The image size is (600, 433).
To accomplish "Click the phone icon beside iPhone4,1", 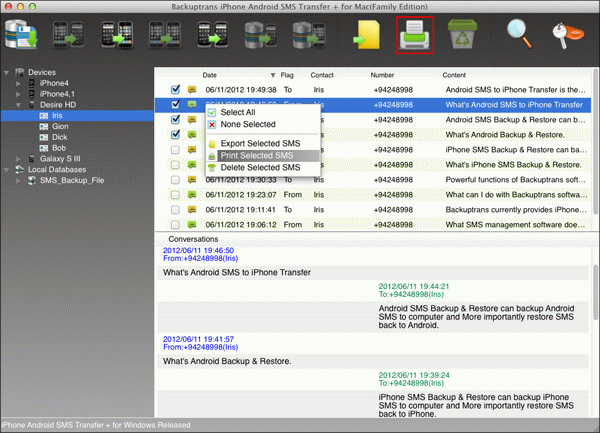I will pyautogui.click(x=32, y=94).
